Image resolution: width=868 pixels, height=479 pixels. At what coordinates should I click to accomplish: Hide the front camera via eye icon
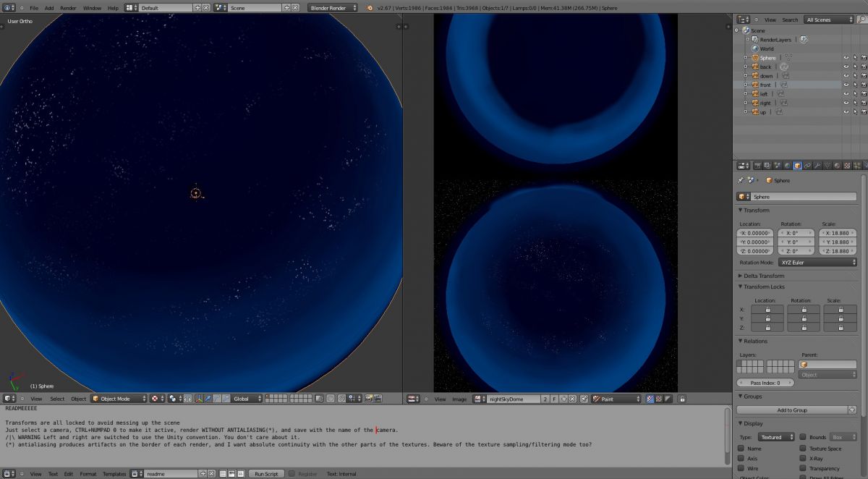click(846, 85)
